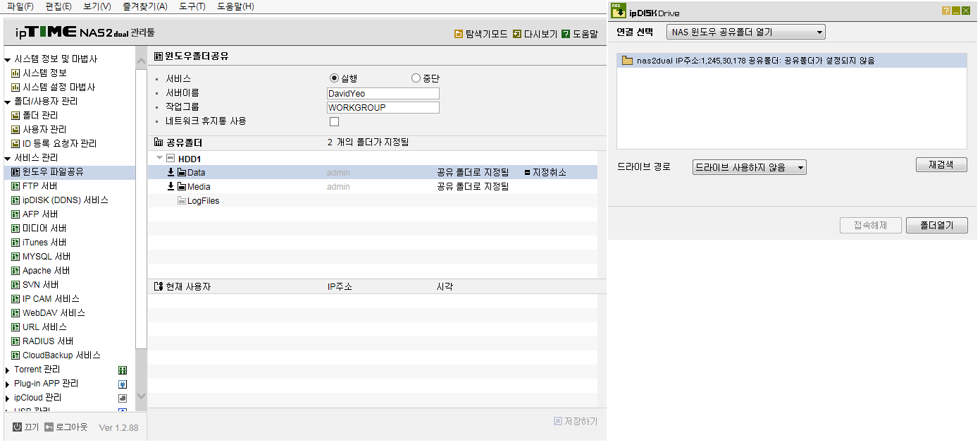Click the ID 등록 요청자 관리 icon
This screenshot has width=980, height=445.
pos(15,144)
